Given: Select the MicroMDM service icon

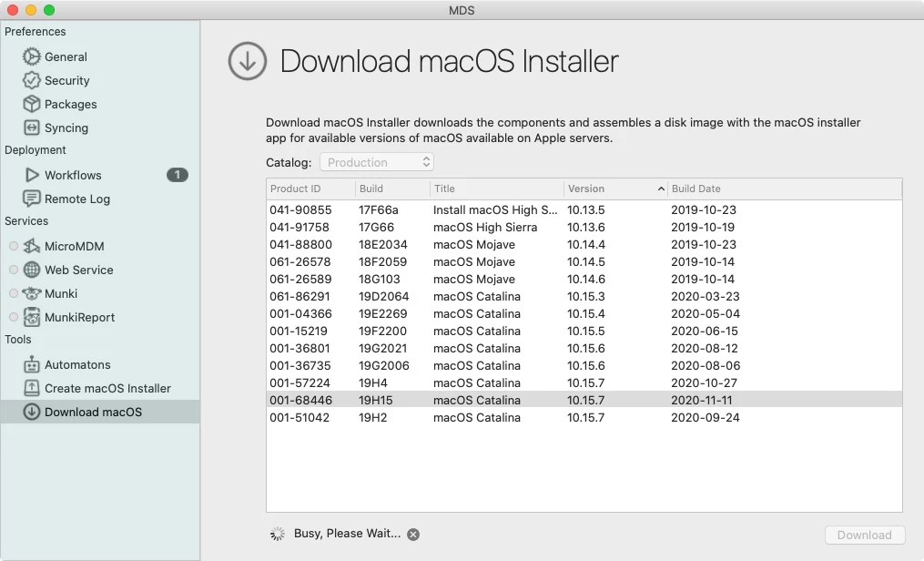Looking at the screenshot, I should click(x=31, y=246).
